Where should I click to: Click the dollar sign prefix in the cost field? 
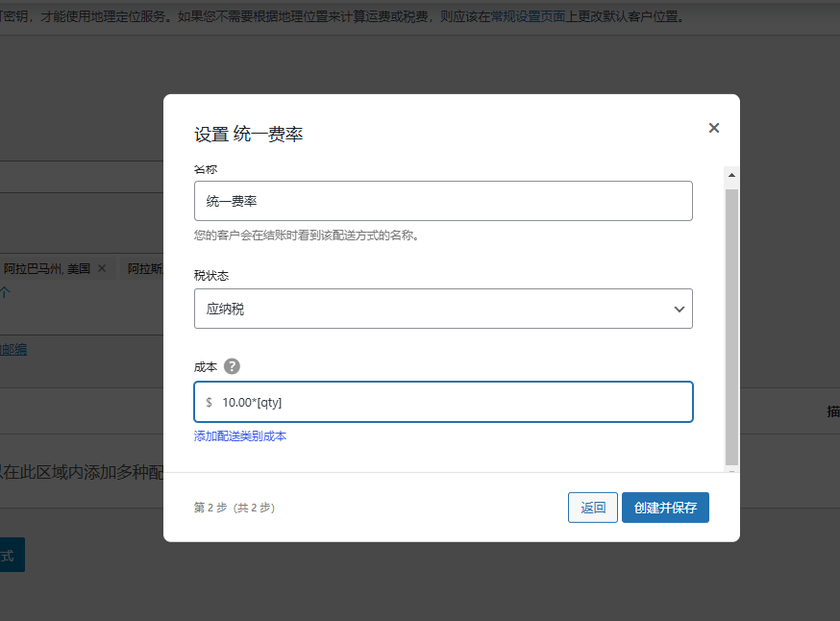click(x=209, y=402)
